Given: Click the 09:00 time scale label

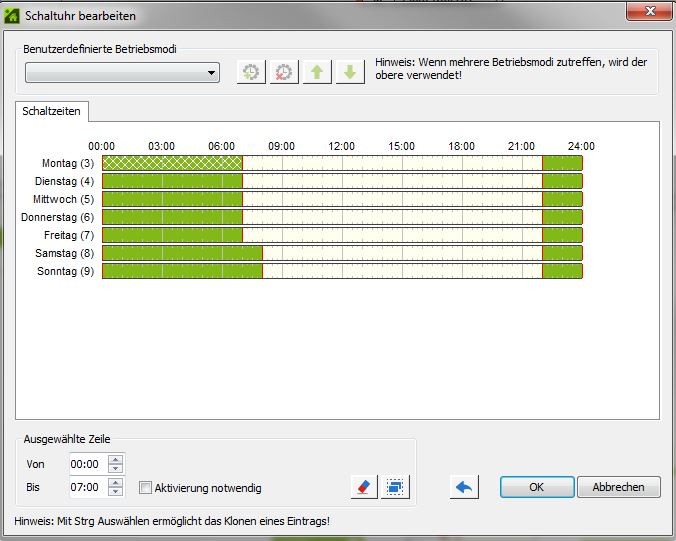Looking at the screenshot, I should click(x=282, y=146).
